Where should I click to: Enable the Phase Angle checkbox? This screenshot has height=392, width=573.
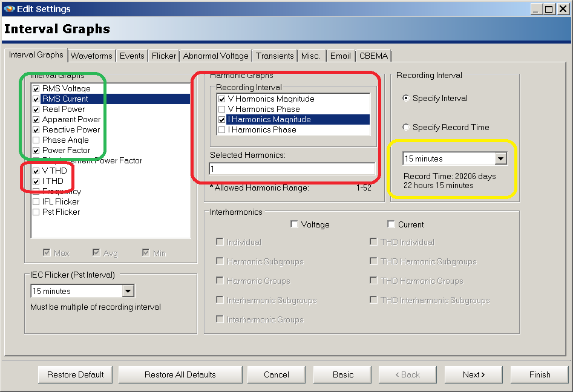point(35,140)
